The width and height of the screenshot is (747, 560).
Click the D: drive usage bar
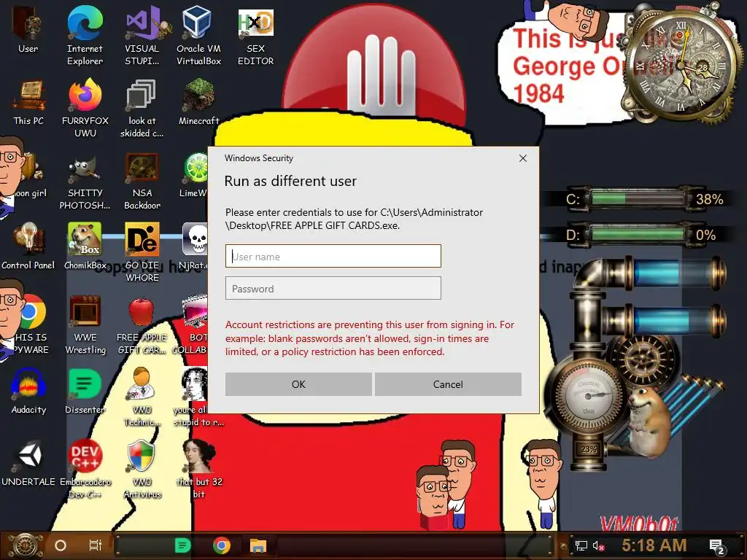638,234
